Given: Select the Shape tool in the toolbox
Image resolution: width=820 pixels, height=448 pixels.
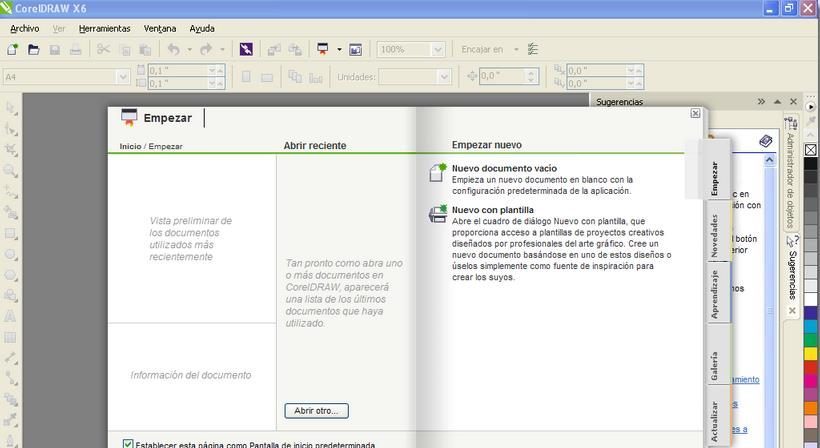Looking at the screenshot, I should [11, 129].
